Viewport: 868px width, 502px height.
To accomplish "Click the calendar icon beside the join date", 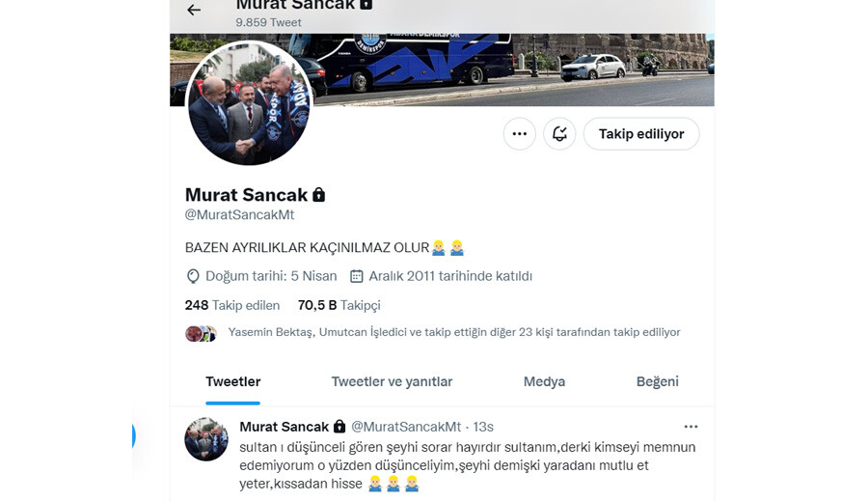I will tap(357, 276).
